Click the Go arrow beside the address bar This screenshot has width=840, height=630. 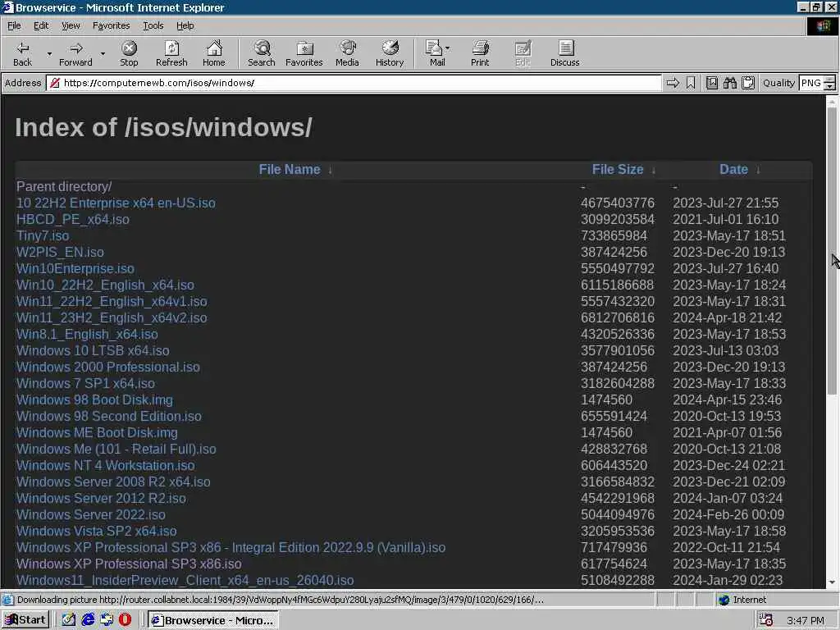[x=673, y=83]
